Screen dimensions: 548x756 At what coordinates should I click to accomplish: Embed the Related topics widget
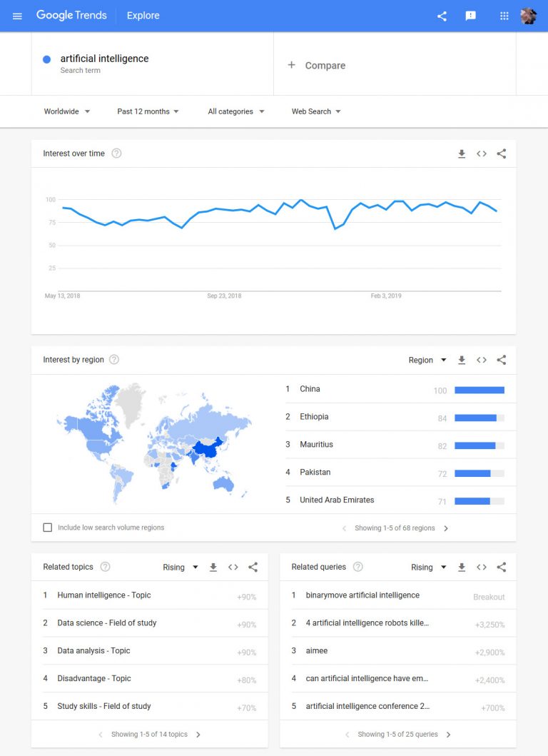[x=233, y=568]
